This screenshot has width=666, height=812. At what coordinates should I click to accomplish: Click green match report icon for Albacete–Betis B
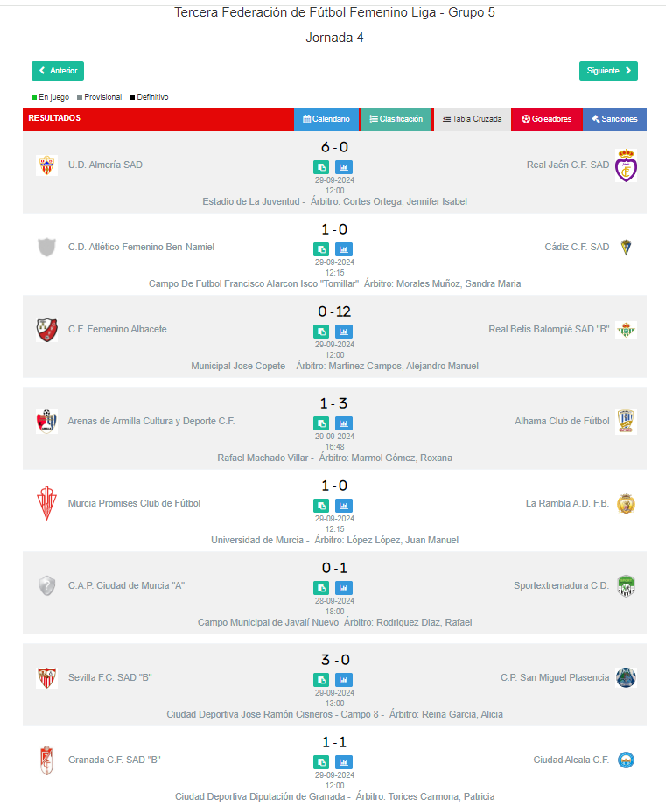click(x=322, y=332)
